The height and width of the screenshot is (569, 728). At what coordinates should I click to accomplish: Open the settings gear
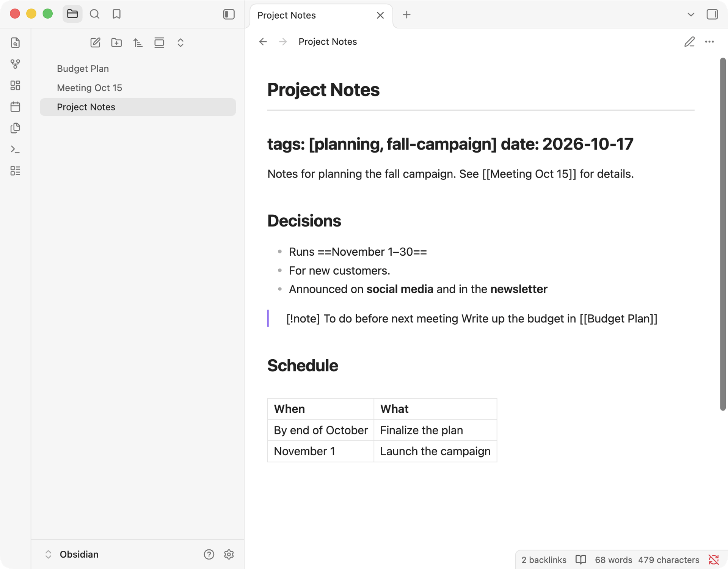(229, 554)
